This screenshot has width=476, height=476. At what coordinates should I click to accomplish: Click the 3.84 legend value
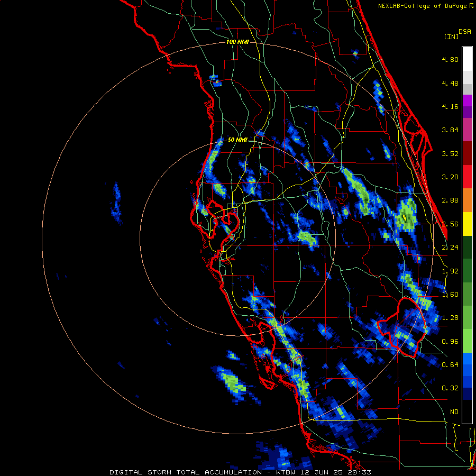tap(450, 130)
